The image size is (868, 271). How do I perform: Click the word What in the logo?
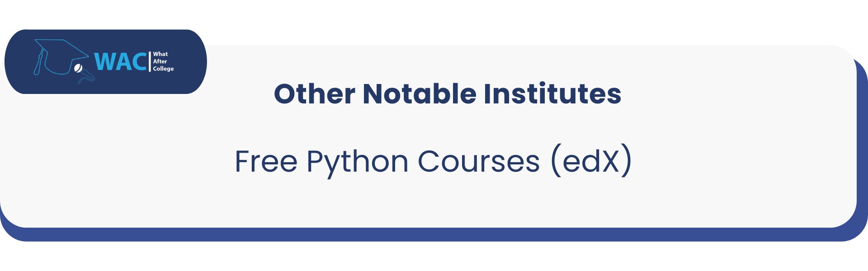tap(160, 54)
